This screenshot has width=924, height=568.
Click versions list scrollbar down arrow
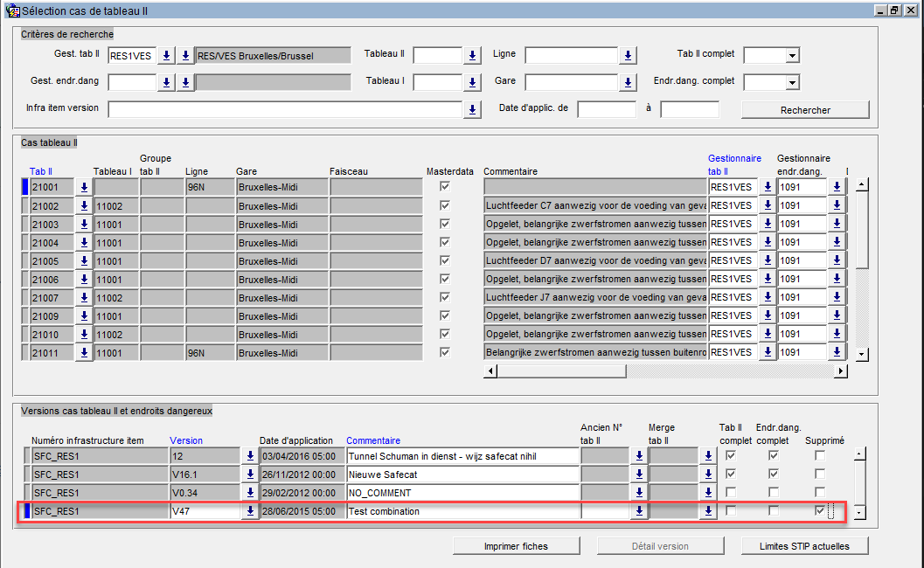(860, 513)
